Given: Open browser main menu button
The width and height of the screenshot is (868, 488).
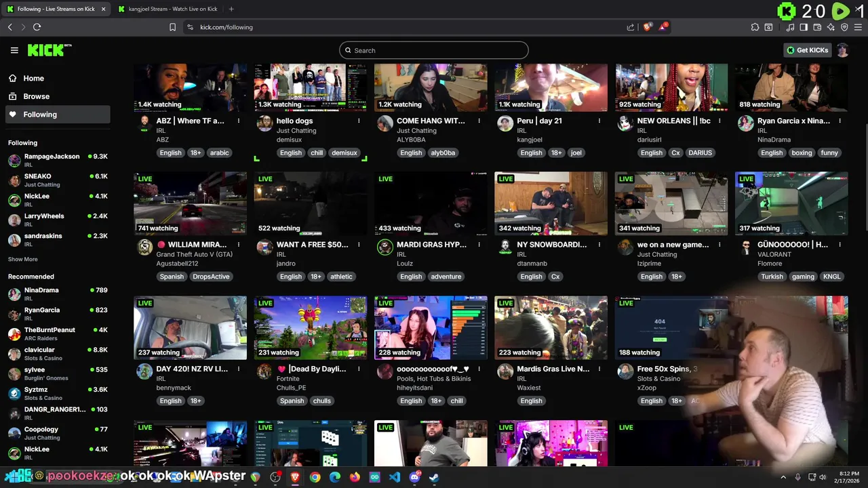Looking at the screenshot, I should pos(859,27).
